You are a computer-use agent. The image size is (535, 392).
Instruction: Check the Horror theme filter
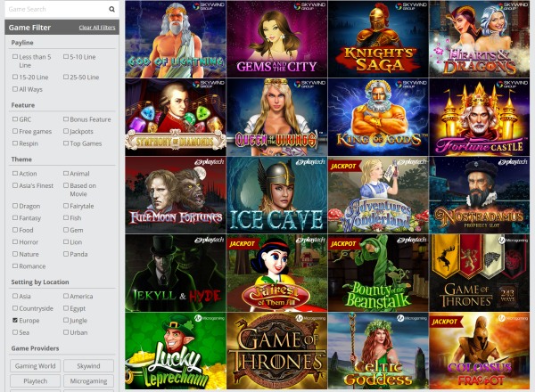coord(15,241)
